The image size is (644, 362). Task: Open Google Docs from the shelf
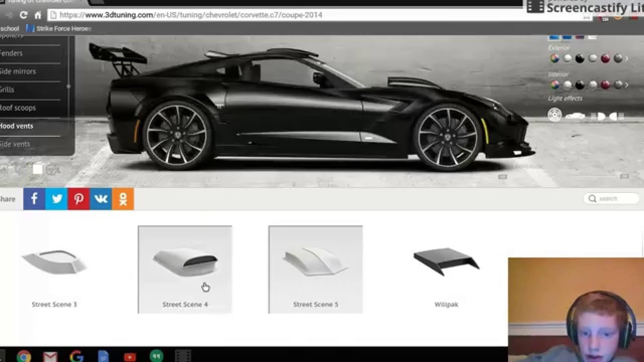[x=103, y=356]
